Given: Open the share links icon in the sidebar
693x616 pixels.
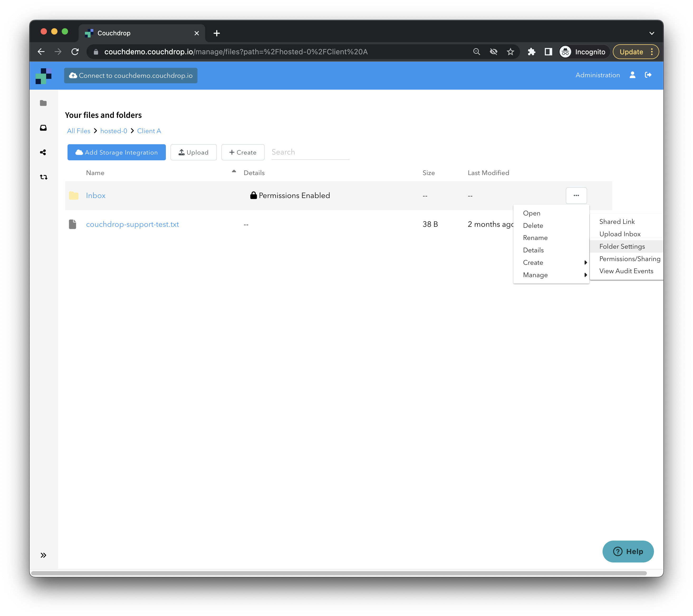Looking at the screenshot, I should pos(43,152).
